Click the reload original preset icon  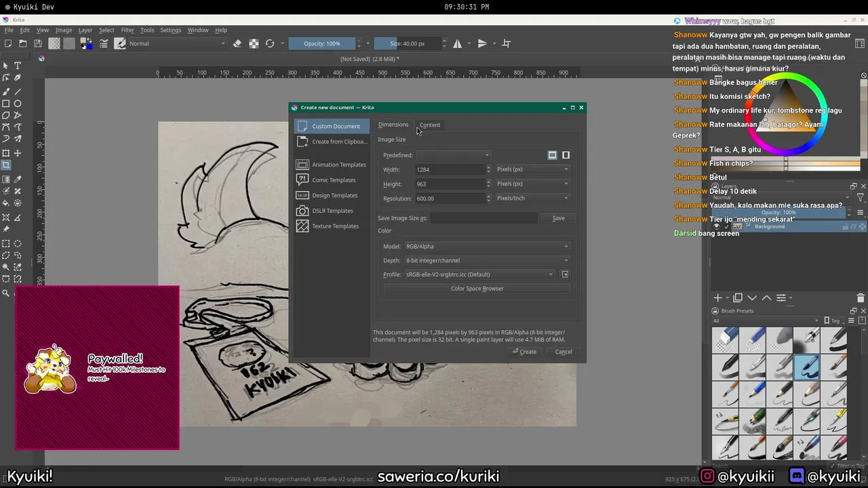click(270, 43)
